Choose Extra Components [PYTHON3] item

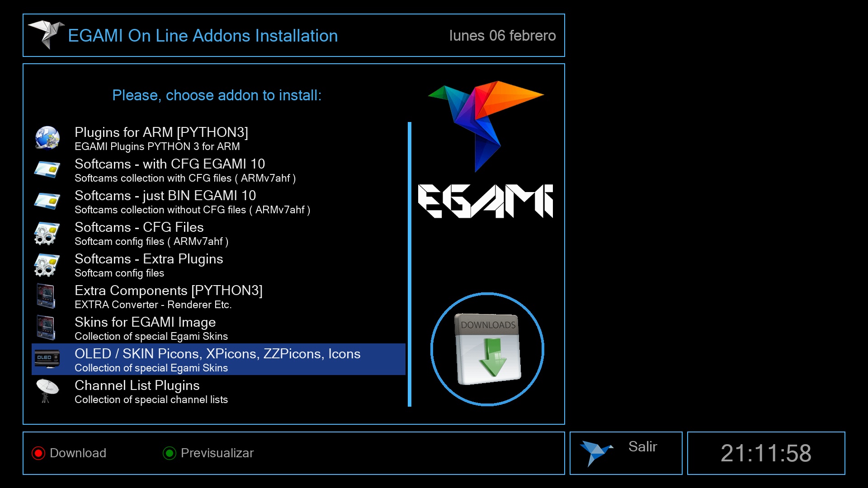point(168,291)
